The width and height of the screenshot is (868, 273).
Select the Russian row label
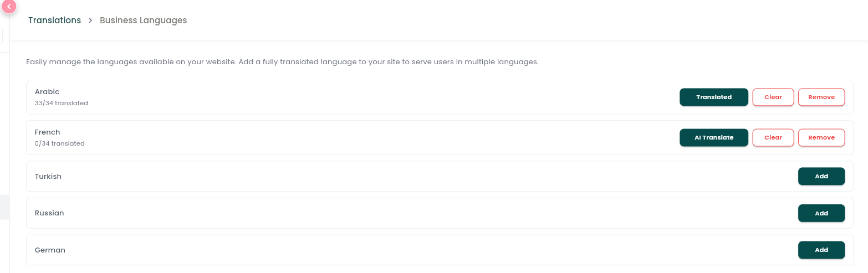(49, 213)
